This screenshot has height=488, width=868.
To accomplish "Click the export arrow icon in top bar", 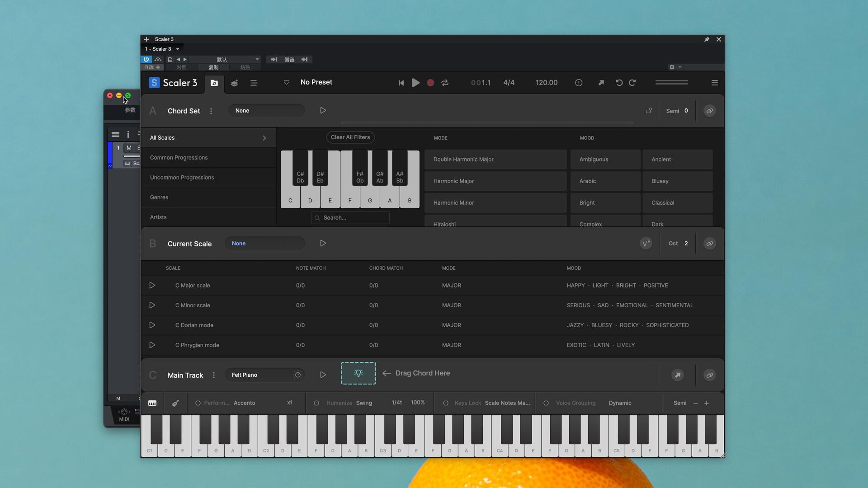I will (x=601, y=83).
